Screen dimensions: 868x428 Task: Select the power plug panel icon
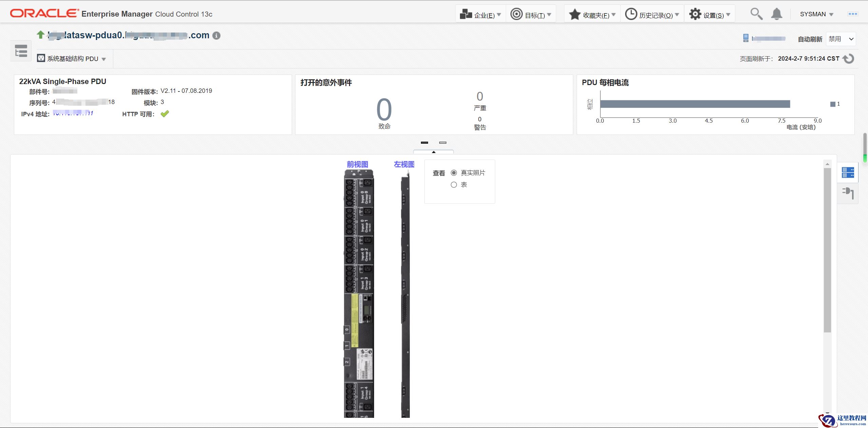848,193
